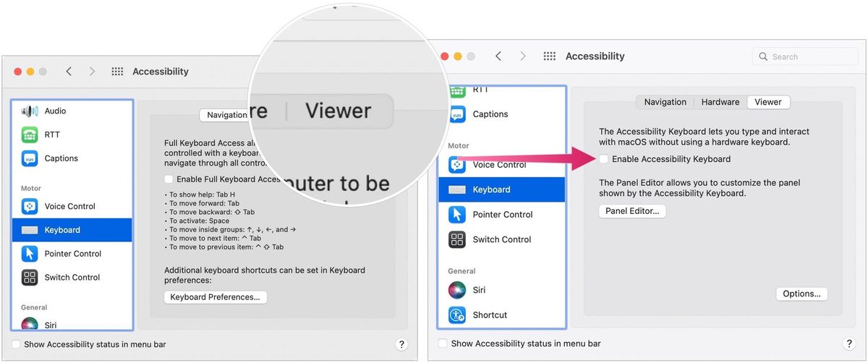Image resolution: width=868 pixels, height=363 pixels.
Task: Click Options button in right window
Action: click(x=801, y=294)
